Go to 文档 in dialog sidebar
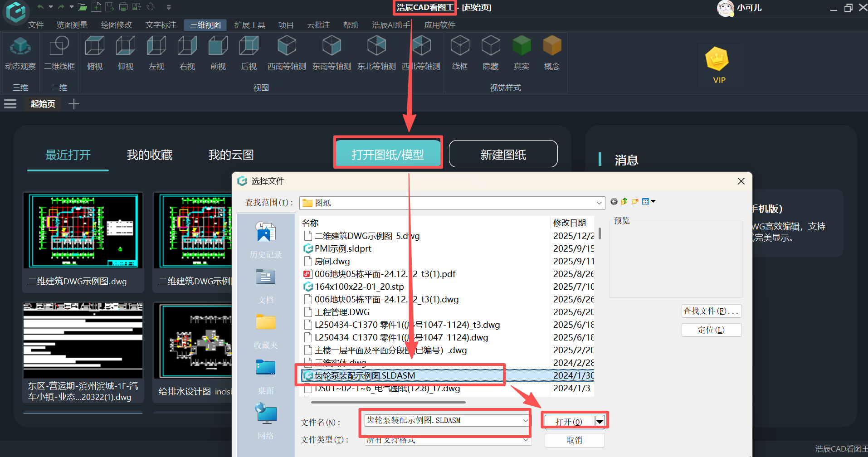 pyautogui.click(x=266, y=286)
